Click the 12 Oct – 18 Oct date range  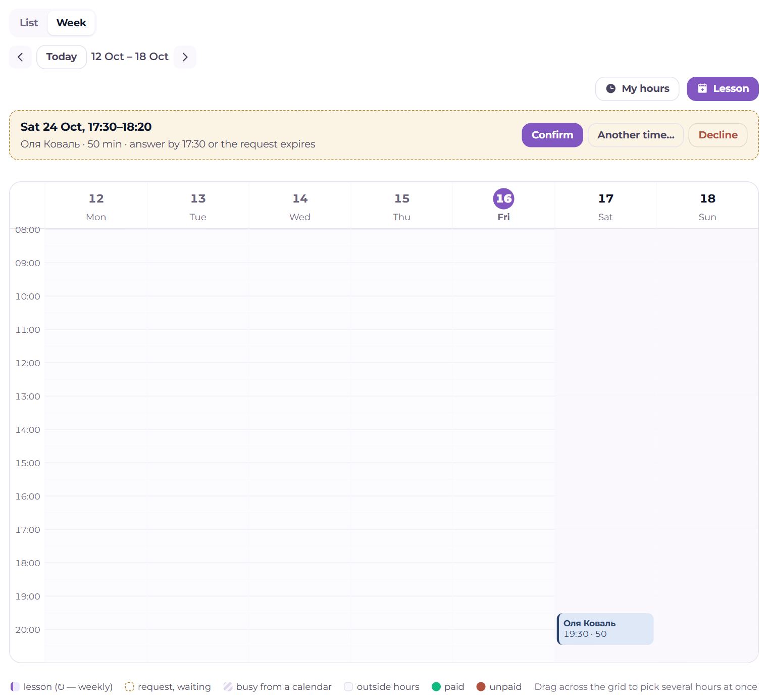click(x=130, y=57)
